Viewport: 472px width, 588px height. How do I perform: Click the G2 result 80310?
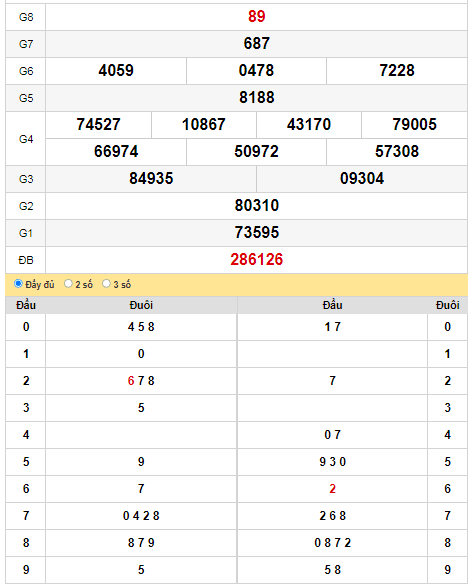[x=256, y=206]
